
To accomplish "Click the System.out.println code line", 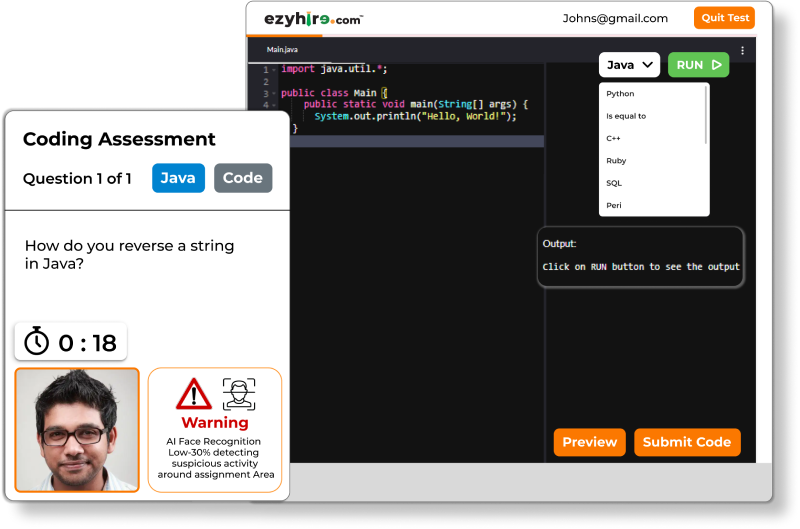I will point(415,116).
